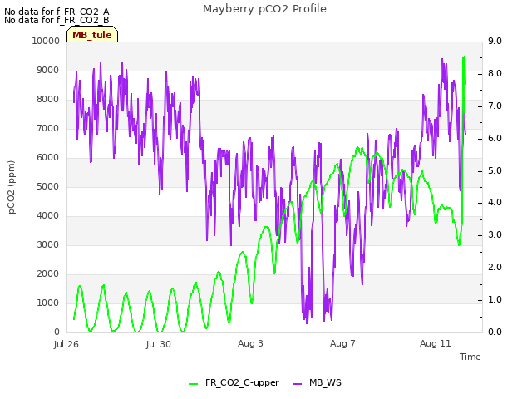Viewport: 532px width, 399px height.
Task: Click the Time x-axis label
Action: 470,357
